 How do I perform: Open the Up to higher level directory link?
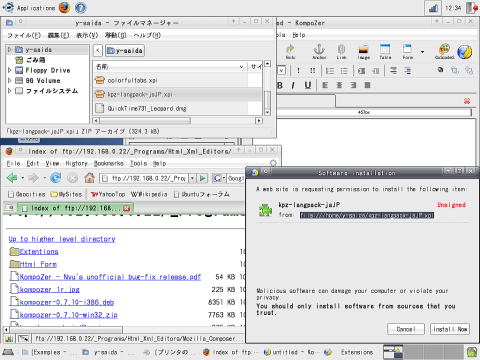point(62,239)
